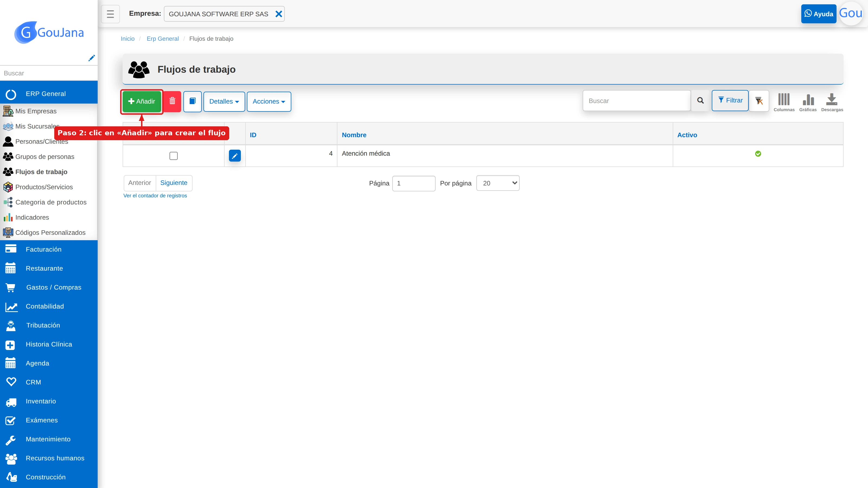Sort by the Nombre column header
This screenshot has height=488, width=868.
coord(354,135)
